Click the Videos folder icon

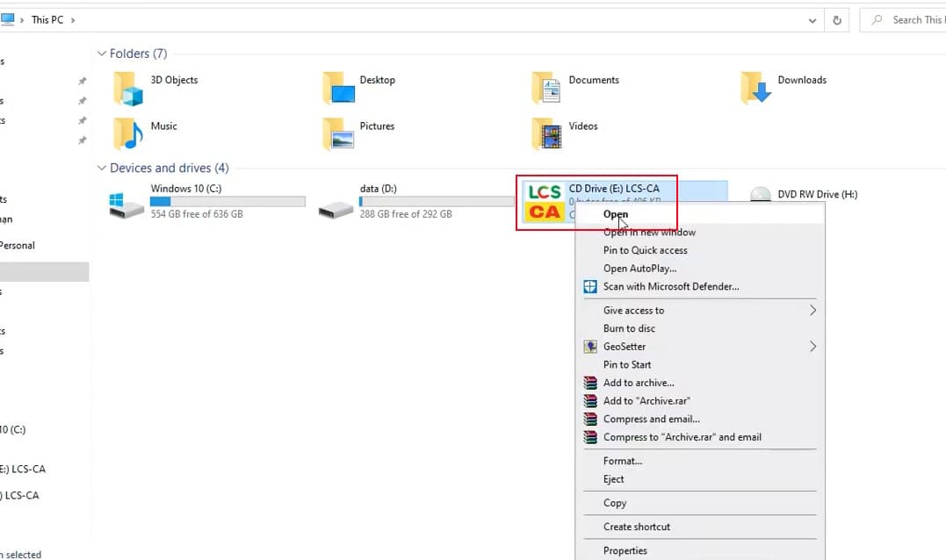pyautogui.click(x=547, y=134)
